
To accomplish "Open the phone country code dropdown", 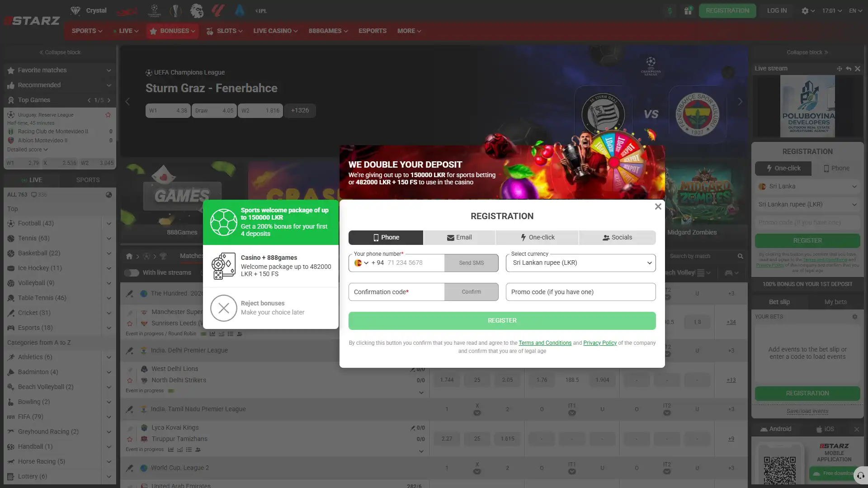I will [x=362, y=263].
